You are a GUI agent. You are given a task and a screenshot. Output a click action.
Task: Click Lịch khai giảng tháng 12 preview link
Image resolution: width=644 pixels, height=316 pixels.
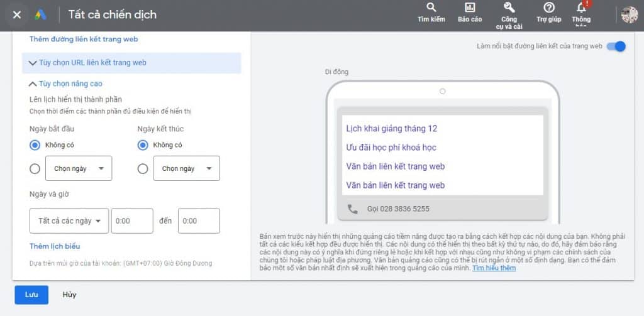[391, 128]
